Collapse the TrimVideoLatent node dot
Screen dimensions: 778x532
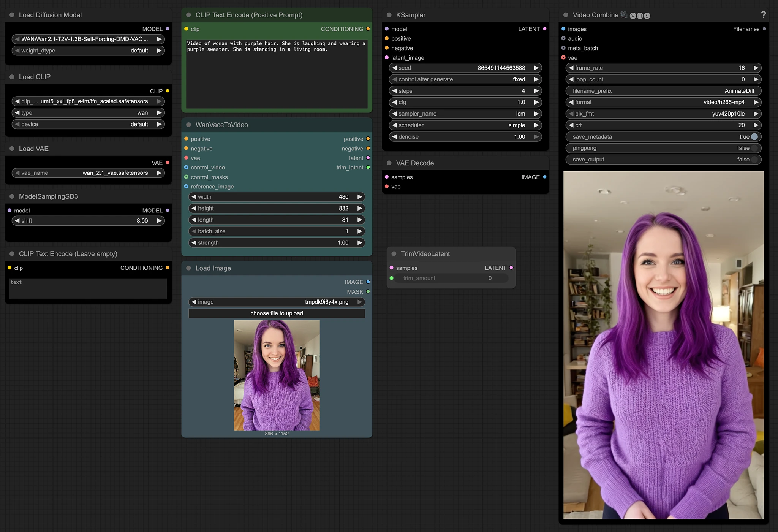point(394,253)
